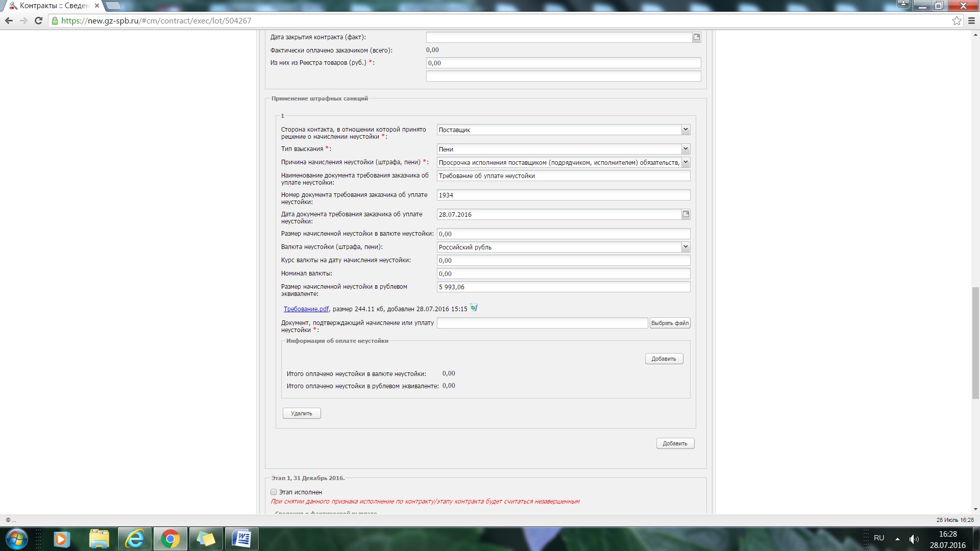Open the Требование.pdf file link
The height and width of the screenshot is (551, 980).
tap(306, 309)
